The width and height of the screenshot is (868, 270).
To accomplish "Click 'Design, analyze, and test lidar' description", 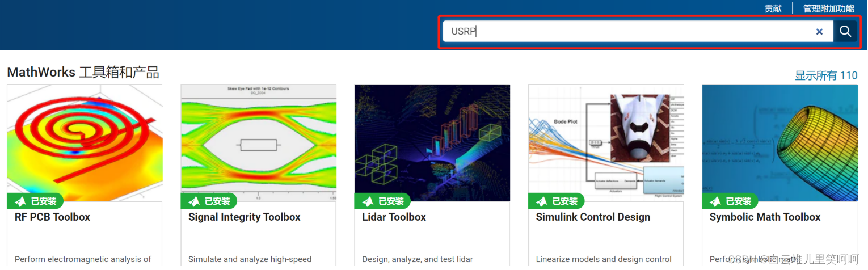I will tap(418, 259).
